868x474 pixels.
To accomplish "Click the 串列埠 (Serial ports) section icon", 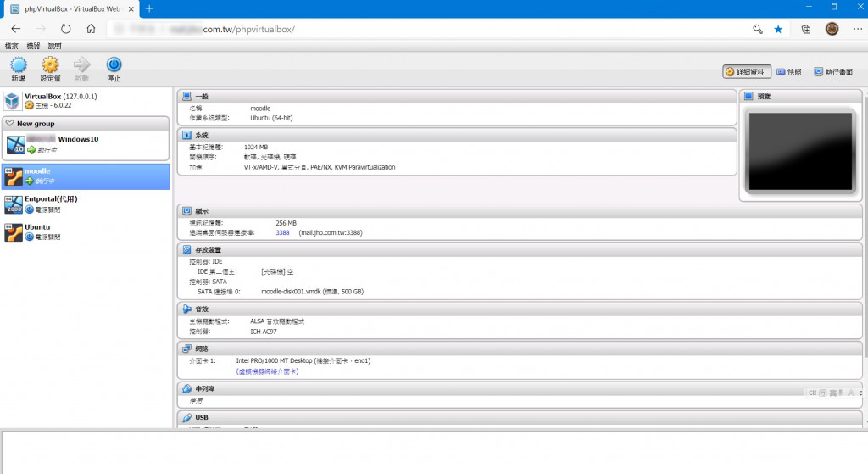I will [187, 388].
